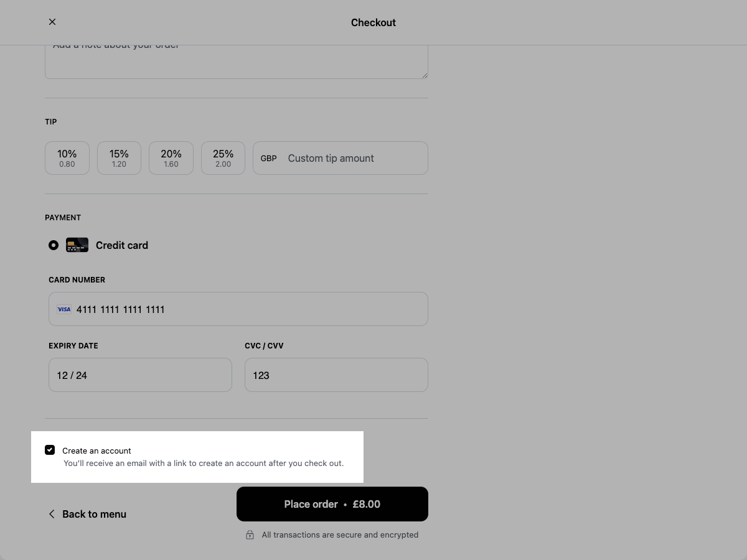
Task: Select the 25% tip option
Action: 223,158
